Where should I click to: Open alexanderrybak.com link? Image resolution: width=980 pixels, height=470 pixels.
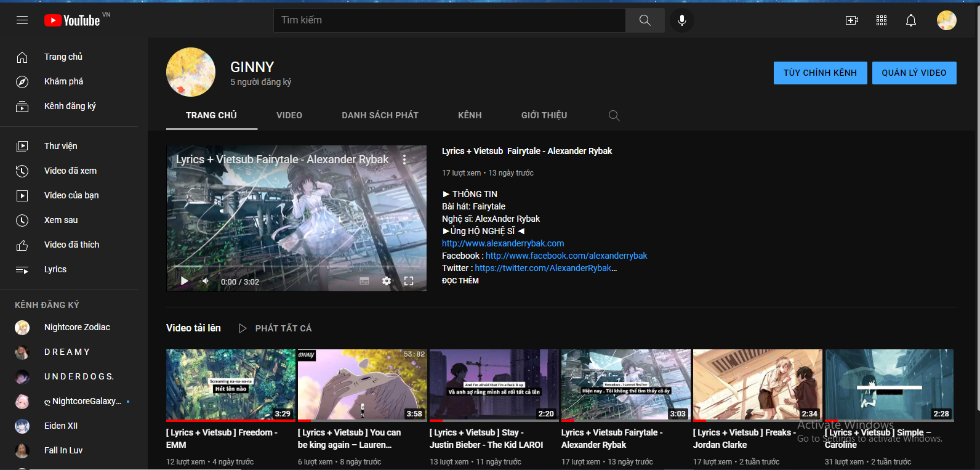503,243
